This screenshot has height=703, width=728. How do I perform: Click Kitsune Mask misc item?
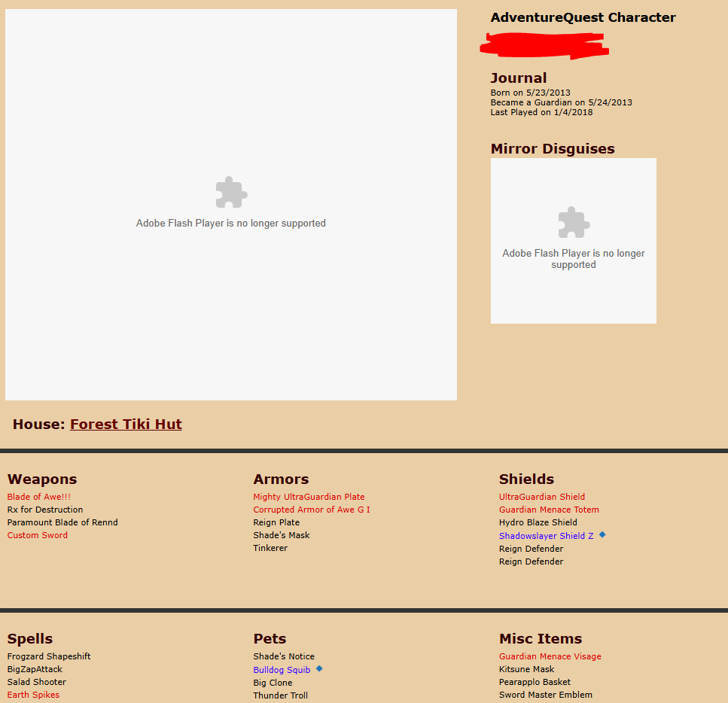pos(526,669)
